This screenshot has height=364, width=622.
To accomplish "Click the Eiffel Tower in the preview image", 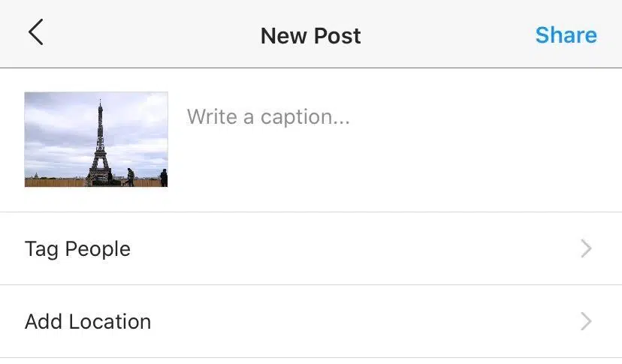I will [x=100, y=143].
